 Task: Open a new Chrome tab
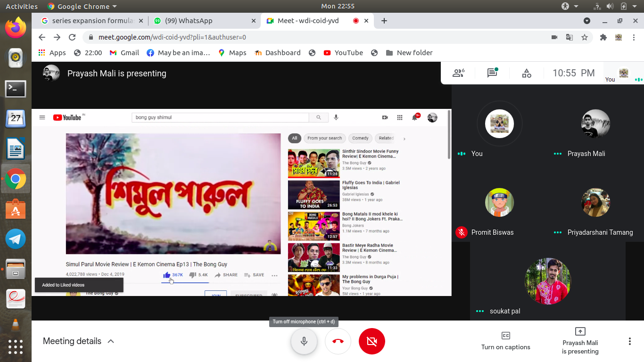pyautogui.click(x=384, y=21)
